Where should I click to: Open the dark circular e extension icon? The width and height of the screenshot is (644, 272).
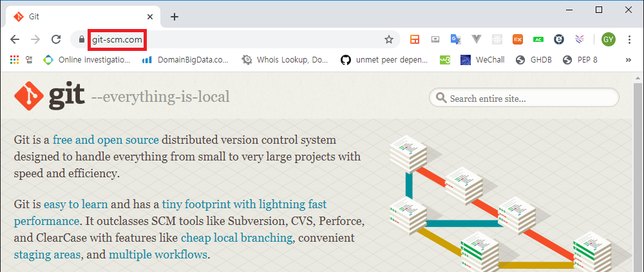click(x=558, y=39)
